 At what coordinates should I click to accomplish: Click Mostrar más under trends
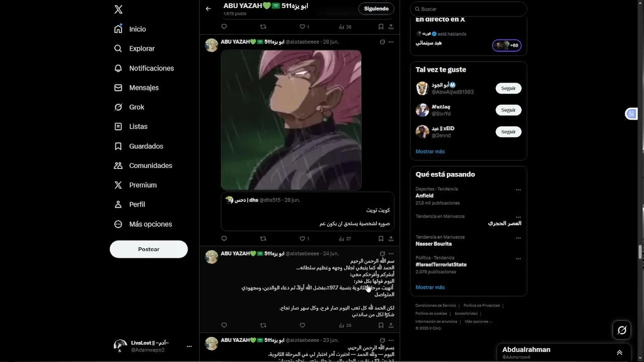pos(430,287)
